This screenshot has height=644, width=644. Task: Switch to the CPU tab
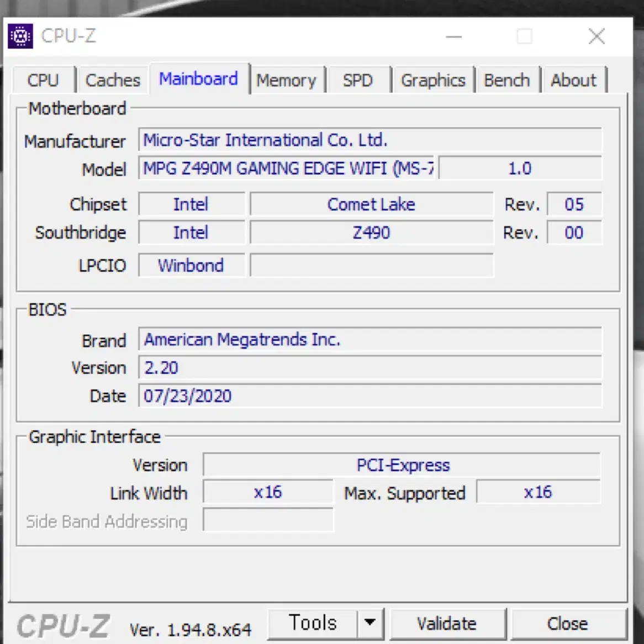[x=44, y=80]
